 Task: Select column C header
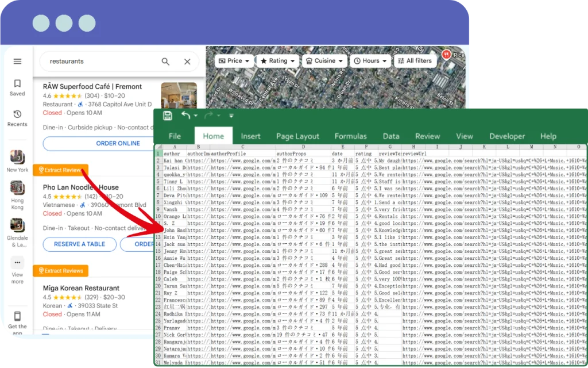(x=243, y=147)
